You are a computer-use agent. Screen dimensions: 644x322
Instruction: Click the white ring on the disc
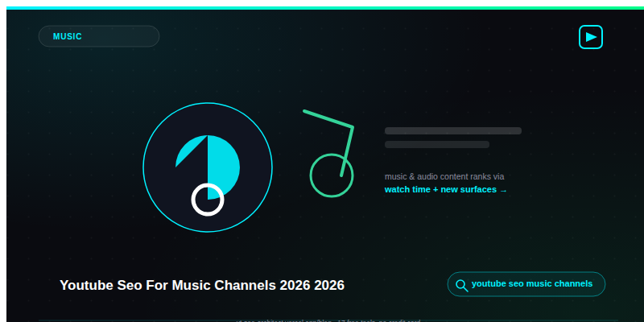click(208, 200)
